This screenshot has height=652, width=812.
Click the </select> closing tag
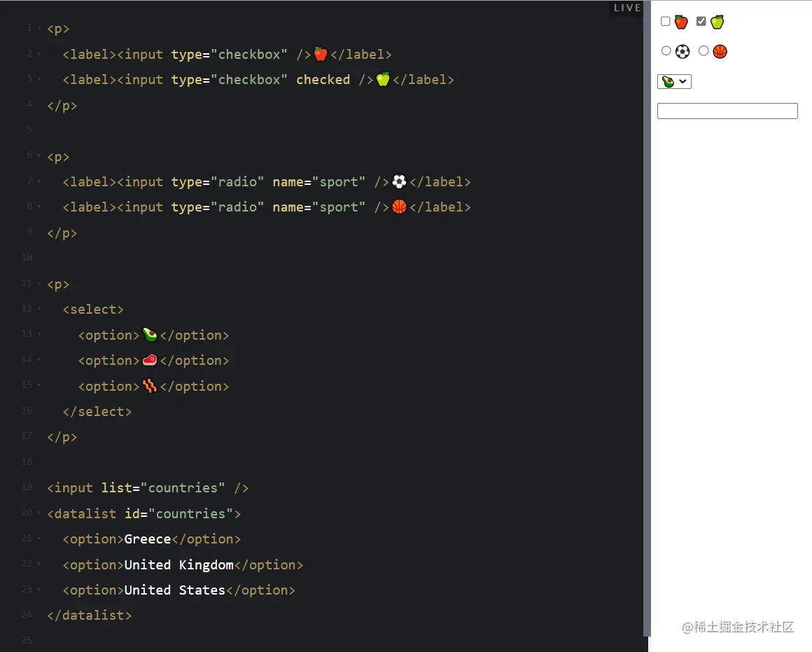click(x=97, y=412)
